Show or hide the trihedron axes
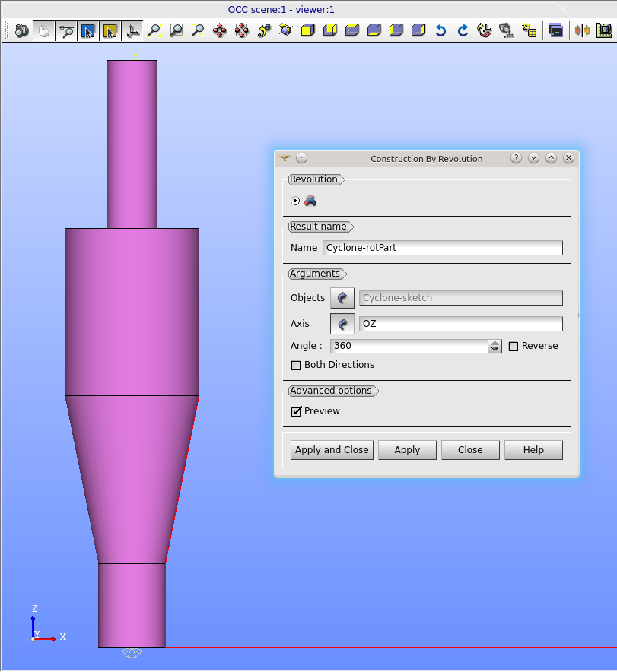Image resolution: width=617 pixels, height=672 pixels. [132, 31]
